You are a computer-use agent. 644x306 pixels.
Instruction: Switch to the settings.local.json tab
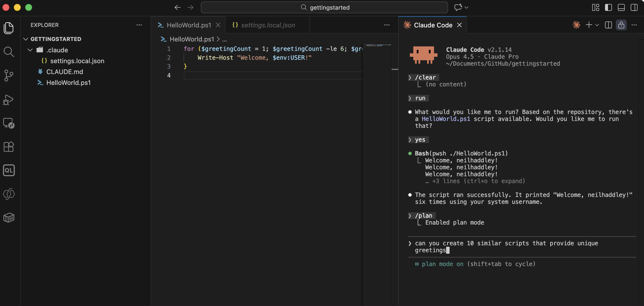point(267,25)
